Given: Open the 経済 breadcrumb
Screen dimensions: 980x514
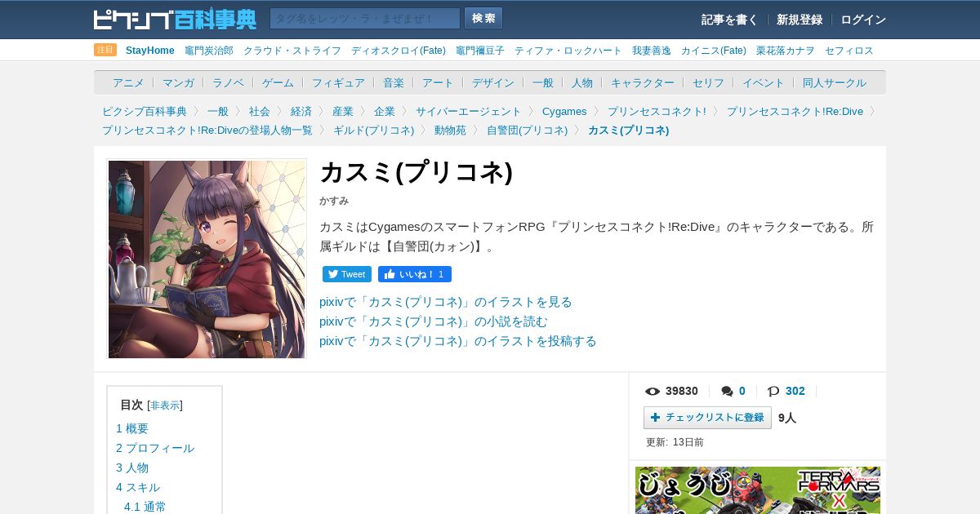Looking at the screenshot, I should 301,112.
